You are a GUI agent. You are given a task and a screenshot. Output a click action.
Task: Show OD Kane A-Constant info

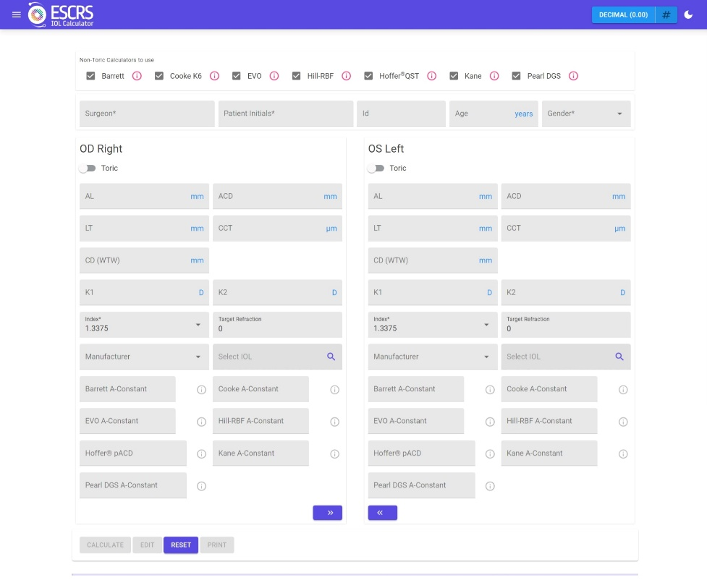coord(334,453)
